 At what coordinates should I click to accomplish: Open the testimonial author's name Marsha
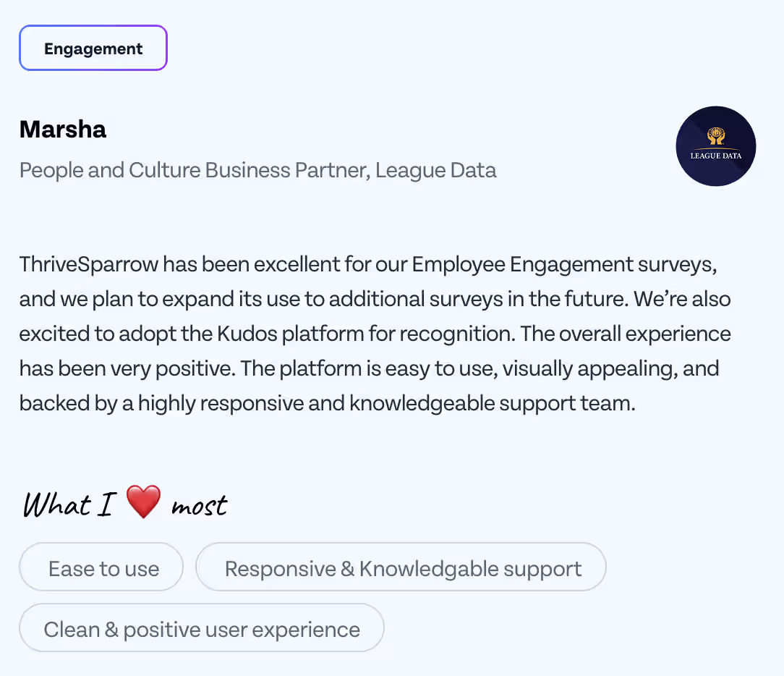[x=62, y=129]
